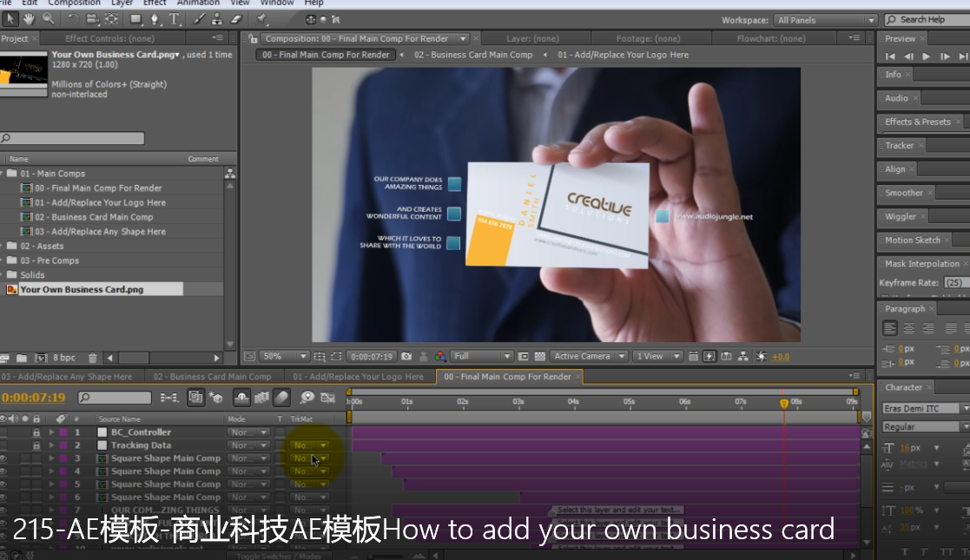Select the Eraser tool
970x560 pixels.
pyautogui.click(x=237, y=19)
